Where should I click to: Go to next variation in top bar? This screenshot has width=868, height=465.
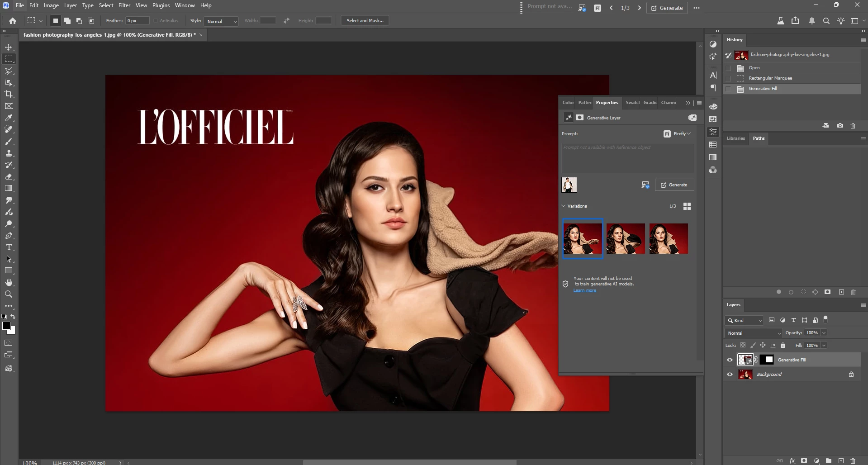[x=639, y=8]
